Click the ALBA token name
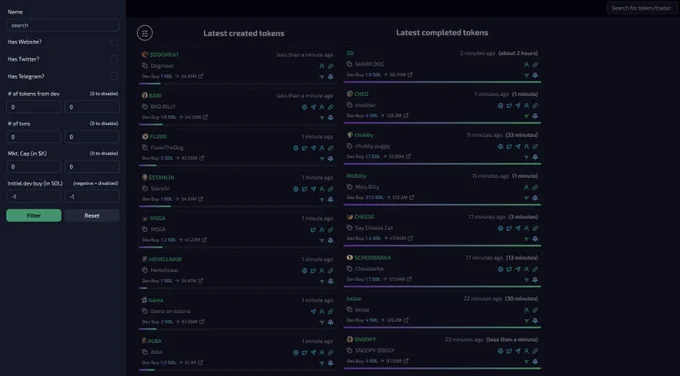Viewport: 680px width, 376px height. [x=155, y=341]
